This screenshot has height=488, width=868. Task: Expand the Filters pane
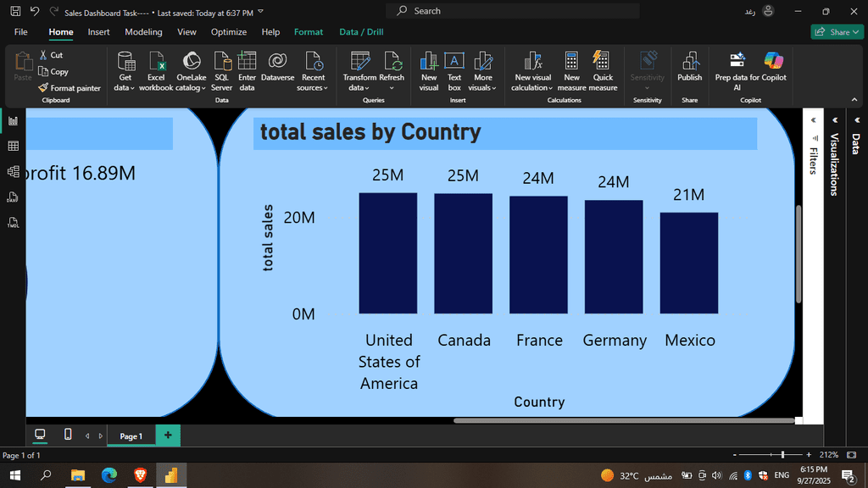pos(813,120)
